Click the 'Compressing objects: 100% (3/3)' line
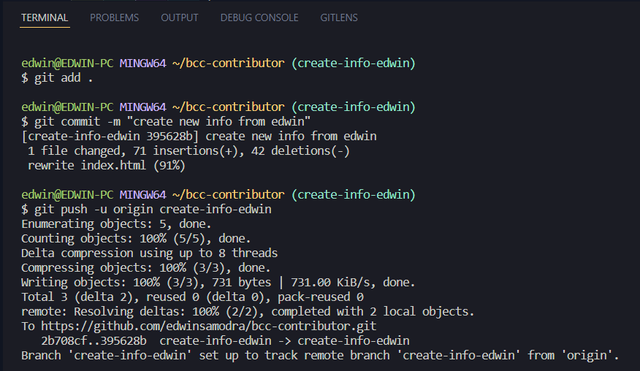 tap(146, 268)
